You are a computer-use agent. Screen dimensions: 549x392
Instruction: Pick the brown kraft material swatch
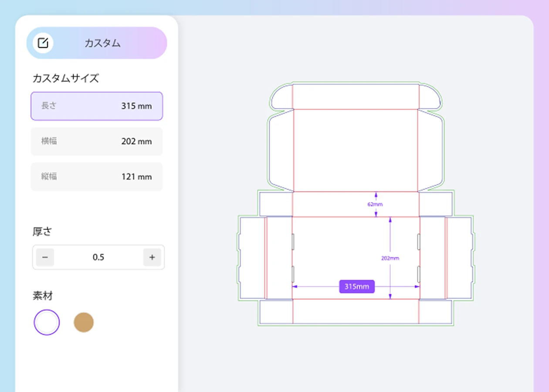click(x=84, y=322)
